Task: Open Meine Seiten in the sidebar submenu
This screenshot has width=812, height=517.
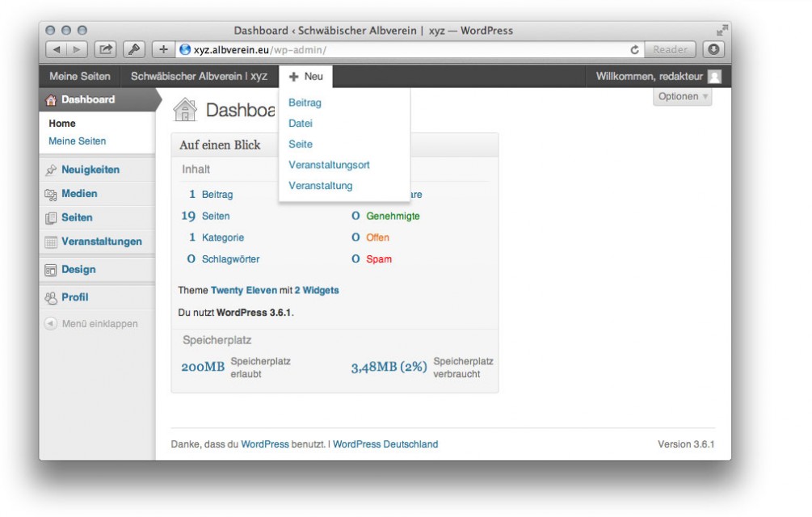Action: [x=78, y=141]
